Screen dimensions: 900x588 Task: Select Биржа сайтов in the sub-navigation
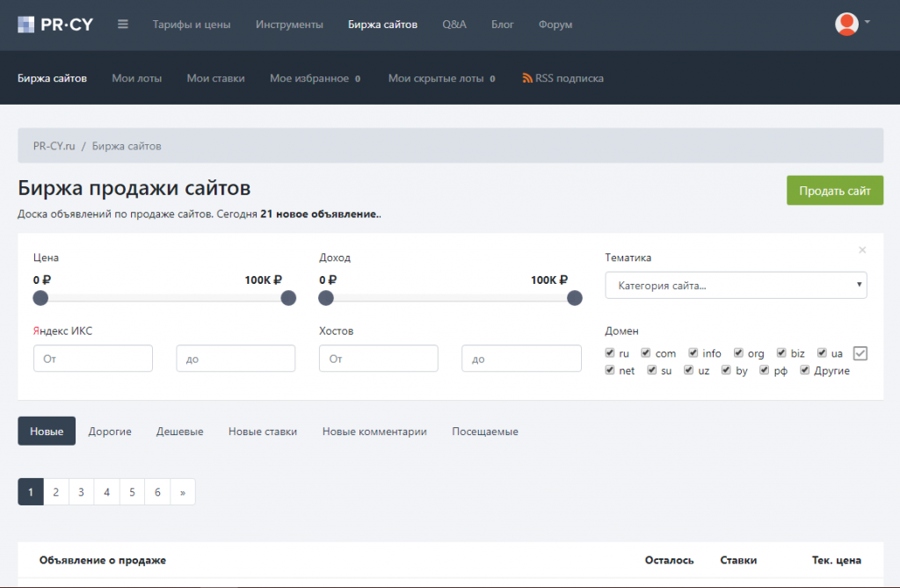coord(52,78)
